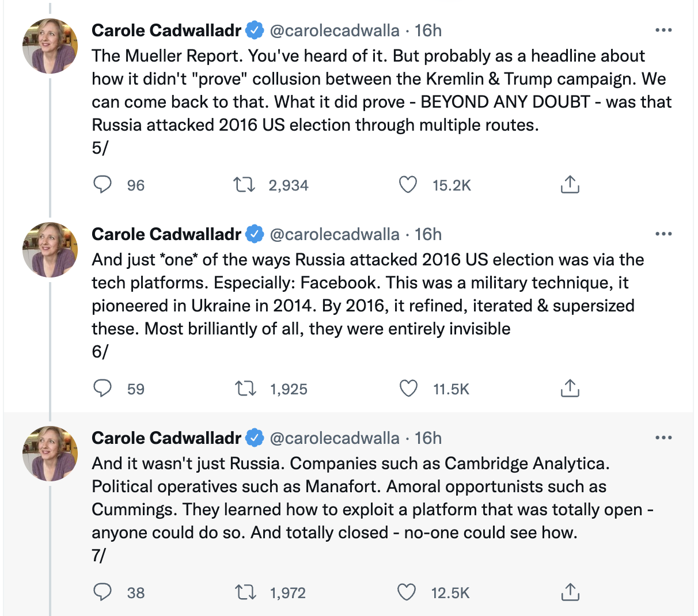Image resolution: width=698 pixels, height=616 pixels.
Task: Retweet the tweet numbered 5/
Action: point(244,185)
